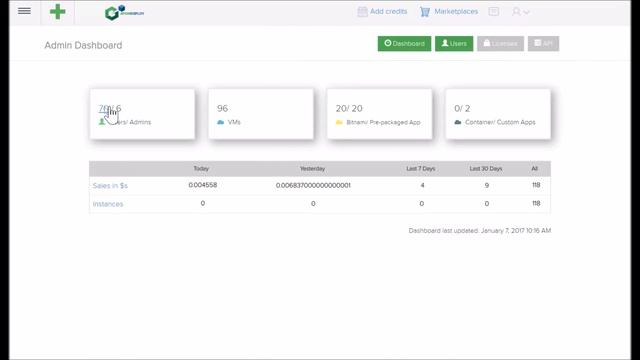Click Instances value under Yesterday

tap(313, 204)
